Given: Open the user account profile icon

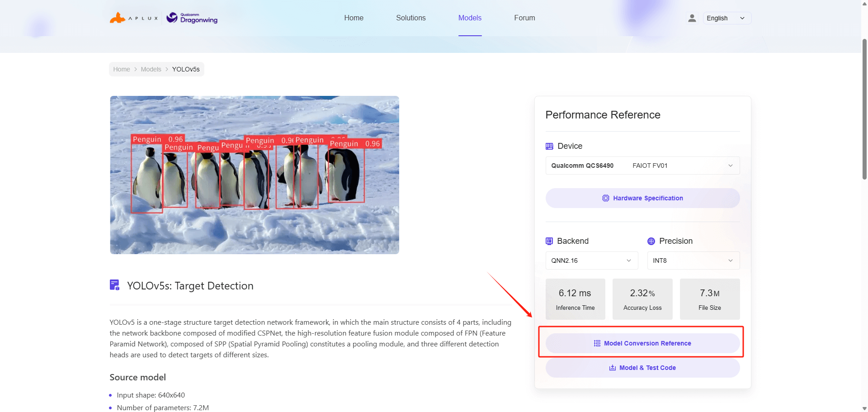Looking at the screenshot, I should click(x=692, y=18).
